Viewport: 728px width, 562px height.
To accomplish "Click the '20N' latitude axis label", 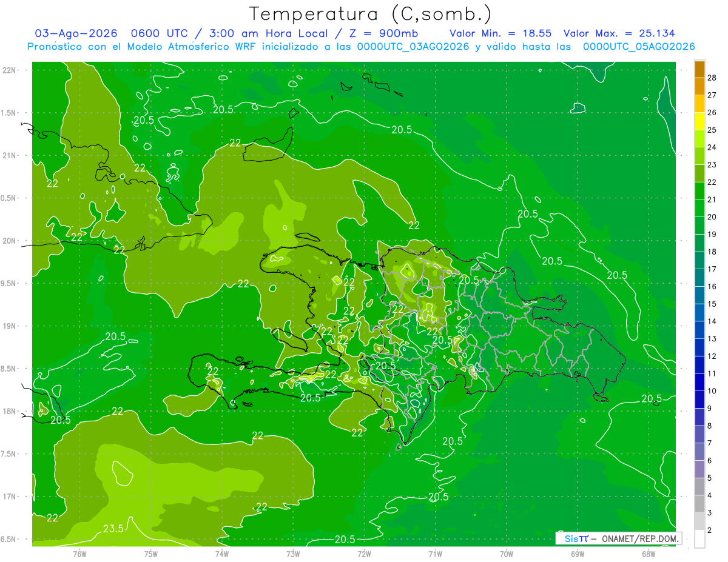I will click(9, 241).
